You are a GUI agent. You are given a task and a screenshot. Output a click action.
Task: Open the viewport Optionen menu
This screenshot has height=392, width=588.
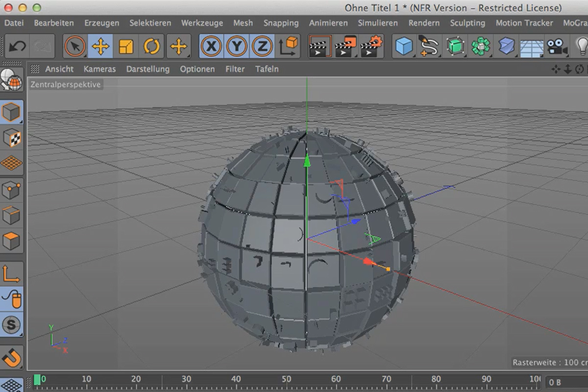197,69
